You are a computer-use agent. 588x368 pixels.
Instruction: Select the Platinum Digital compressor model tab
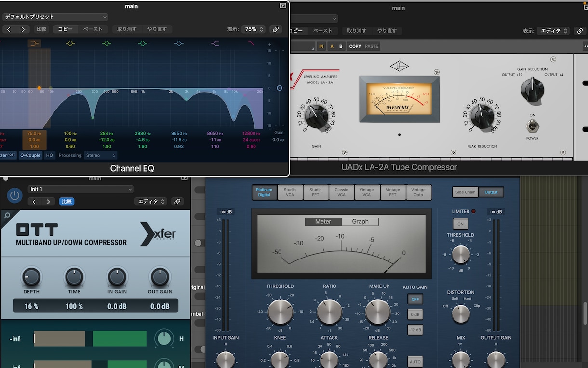264,192
